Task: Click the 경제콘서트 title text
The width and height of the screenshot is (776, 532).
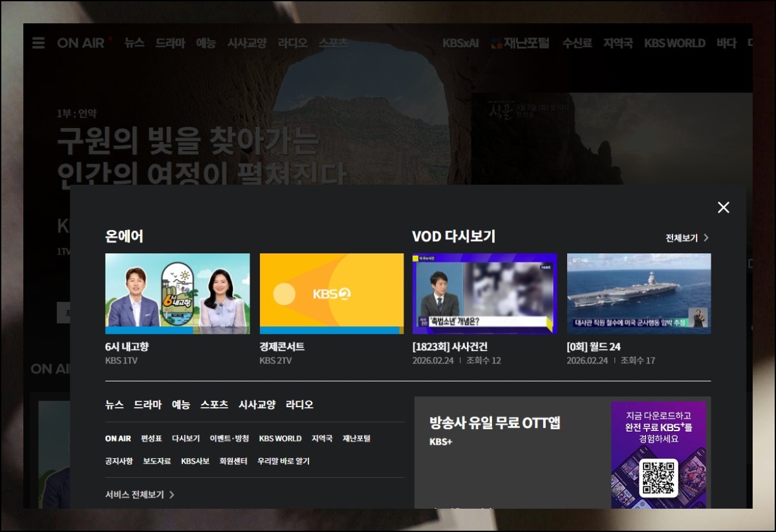Action: point(282,347)
